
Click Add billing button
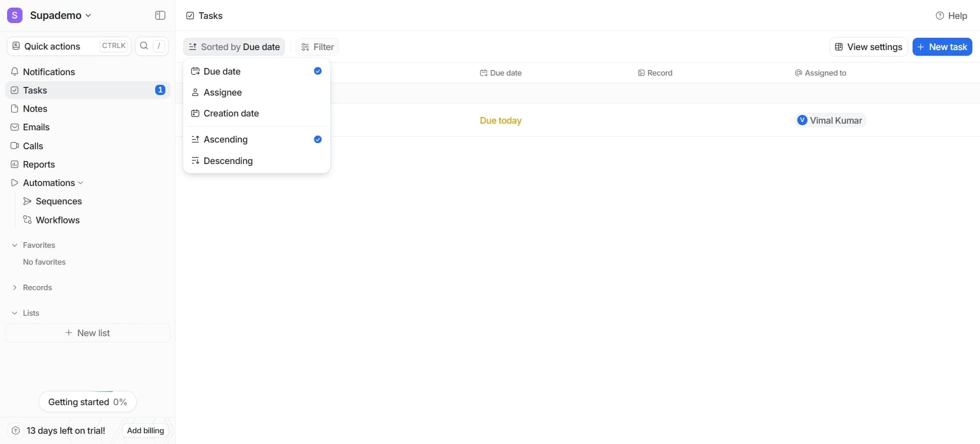pos(145,430)
